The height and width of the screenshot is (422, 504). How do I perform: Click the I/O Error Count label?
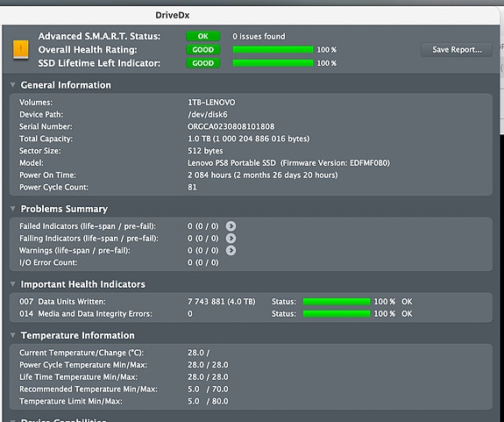48,262
